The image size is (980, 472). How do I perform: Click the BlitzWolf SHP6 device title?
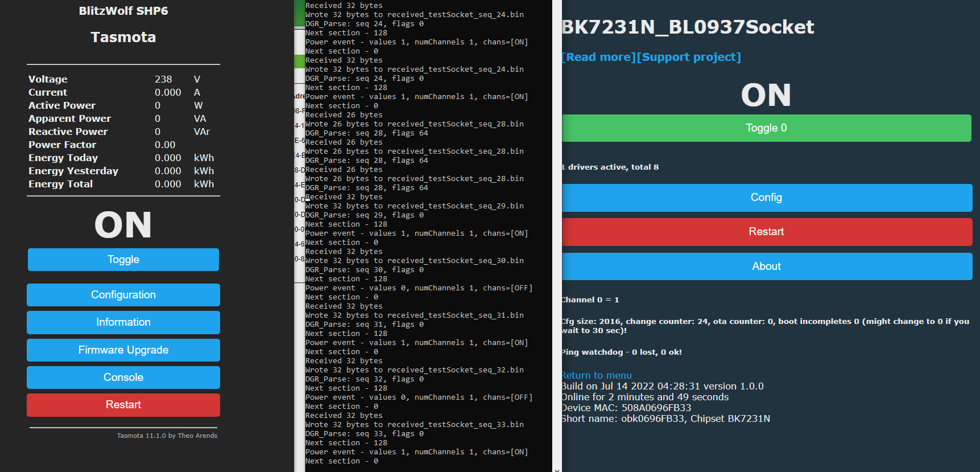pos(123,11)
